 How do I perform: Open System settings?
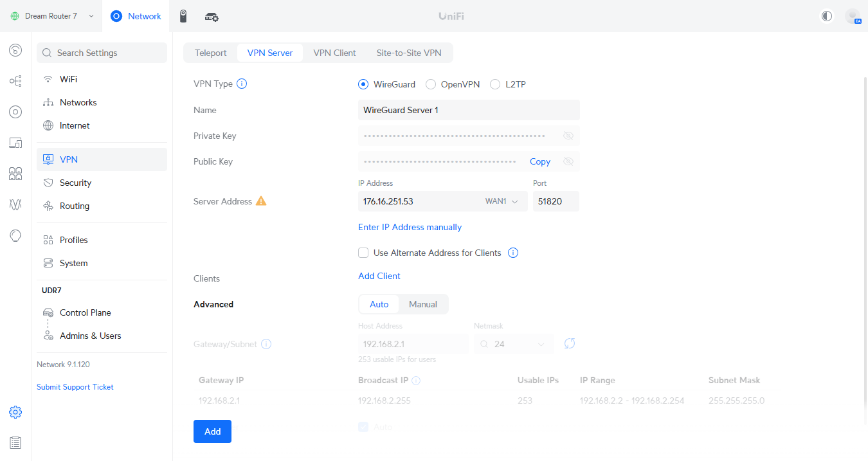[102, 263]
